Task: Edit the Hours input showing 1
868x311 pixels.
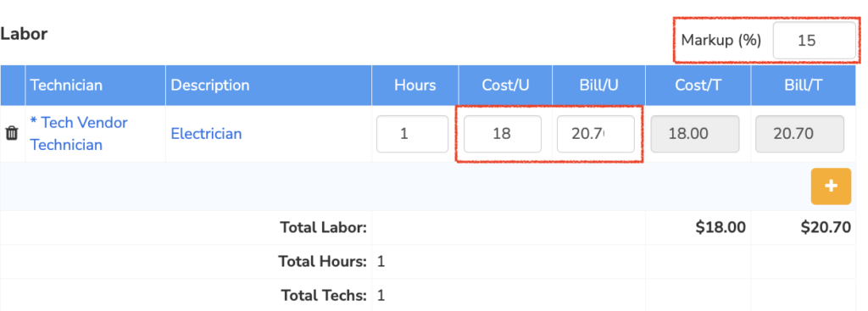Action: (413, 134)
